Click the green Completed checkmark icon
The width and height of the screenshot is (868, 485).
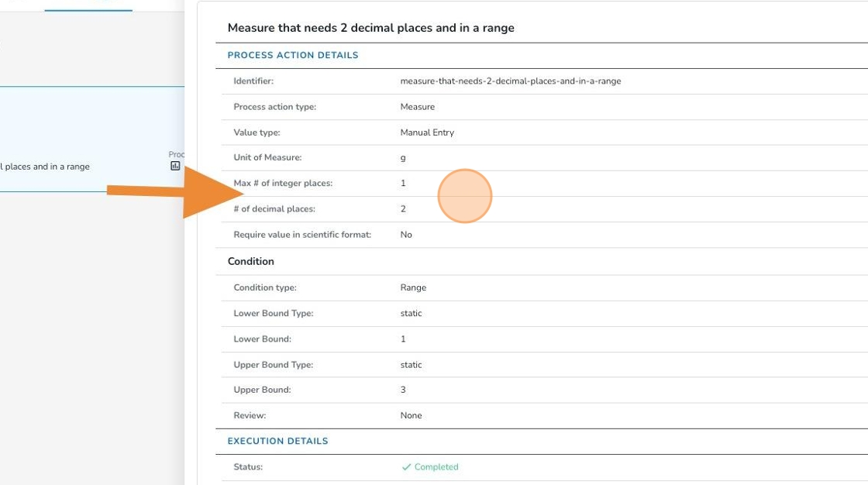[406, 467]
